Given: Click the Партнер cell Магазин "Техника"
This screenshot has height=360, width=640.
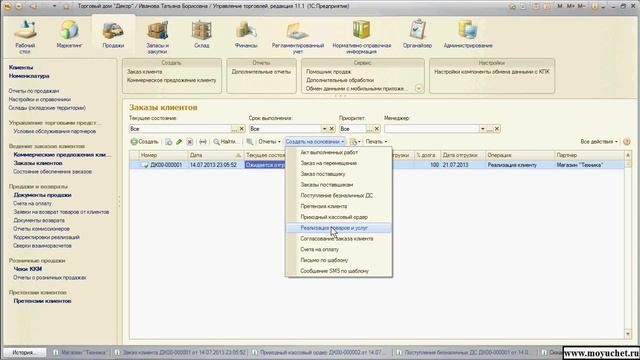Looking at the screenshot, I should pyautogui.click(x=589, y=165).
